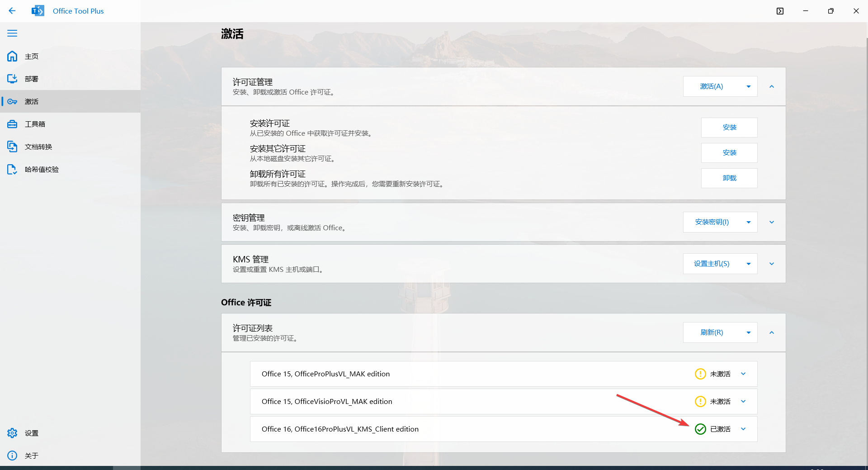
Task: Click the 主页 home icon
Action: pos(12,56)
